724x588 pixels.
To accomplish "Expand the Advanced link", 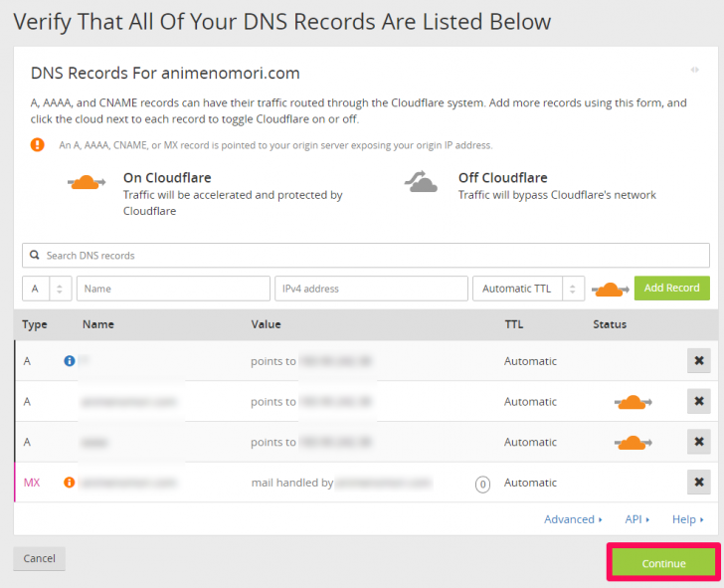I will [573, 519].
